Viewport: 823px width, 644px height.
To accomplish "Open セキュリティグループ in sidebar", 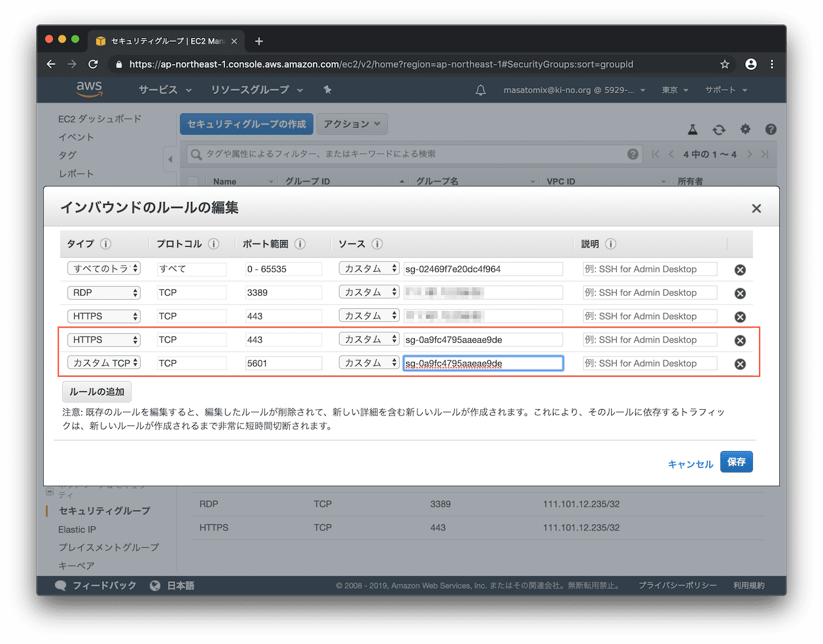I will 105,510.
